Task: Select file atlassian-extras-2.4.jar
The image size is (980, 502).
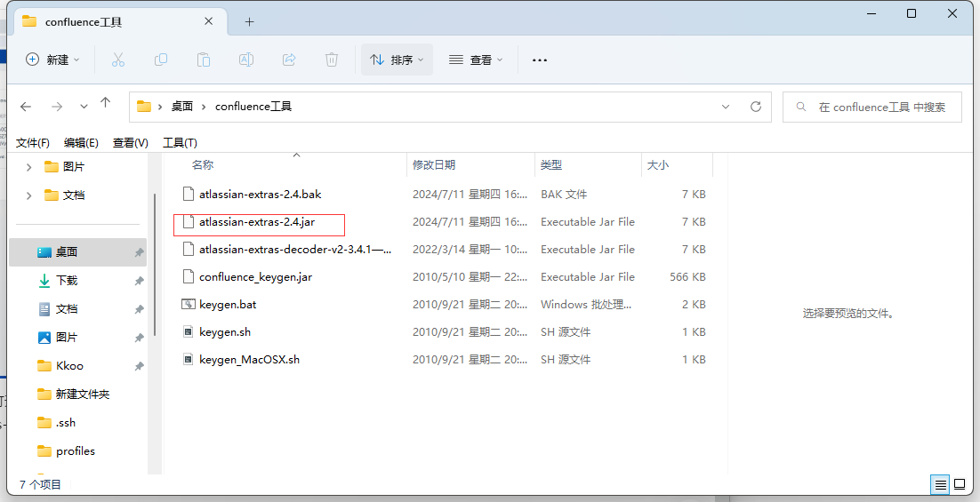Action: pyautogui.click(x=257, y=221)
